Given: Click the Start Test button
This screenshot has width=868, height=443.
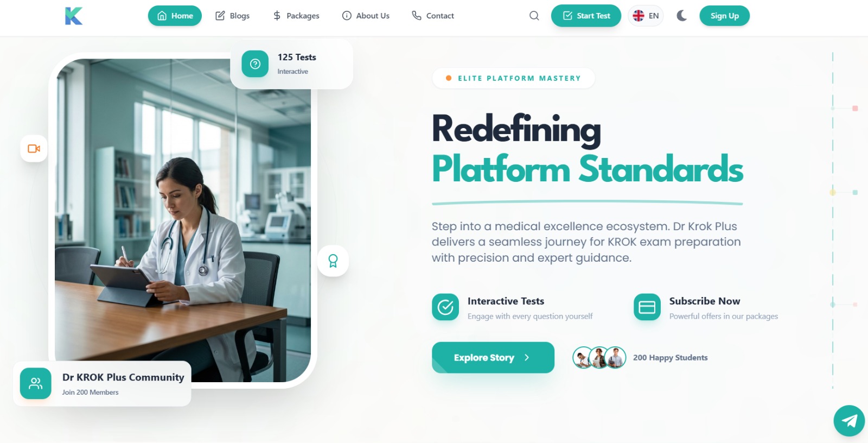Looking at the screenshot, I should (586, 16).
